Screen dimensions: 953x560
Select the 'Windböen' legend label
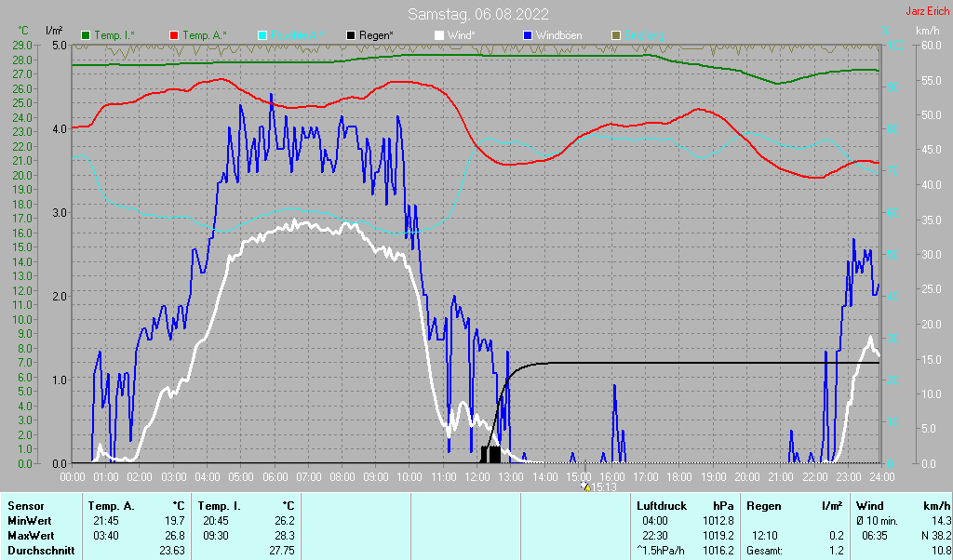558,35
